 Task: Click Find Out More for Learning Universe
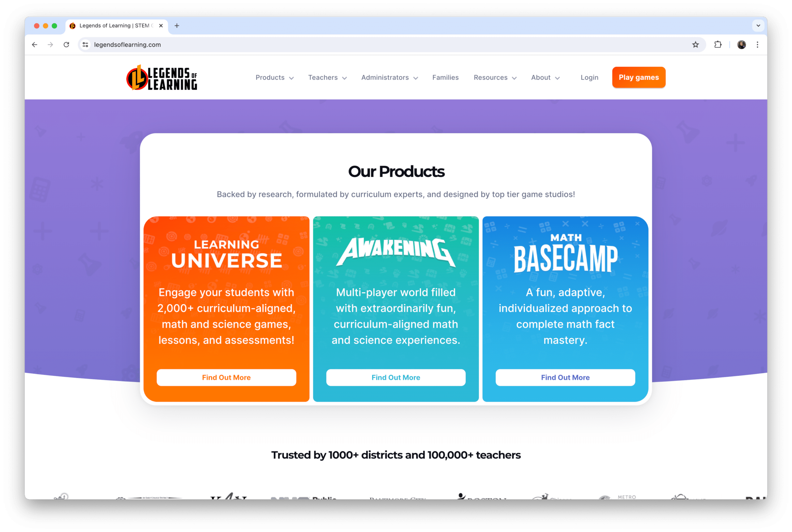pyautogui.click(x=226, y=377)
